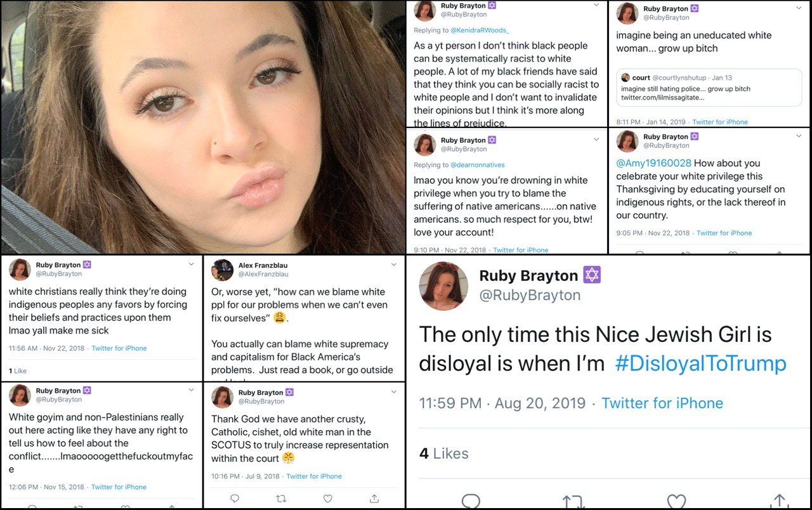Tap heart icon on the #DisloyalToTrump tweet
812x510 pixels.
[676, 502]
